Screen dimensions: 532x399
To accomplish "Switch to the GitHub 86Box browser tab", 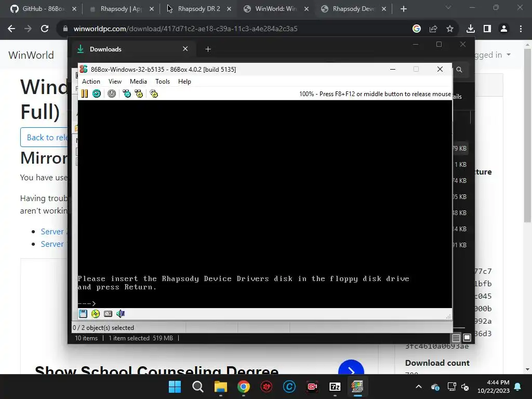I will tap(44, 9).
